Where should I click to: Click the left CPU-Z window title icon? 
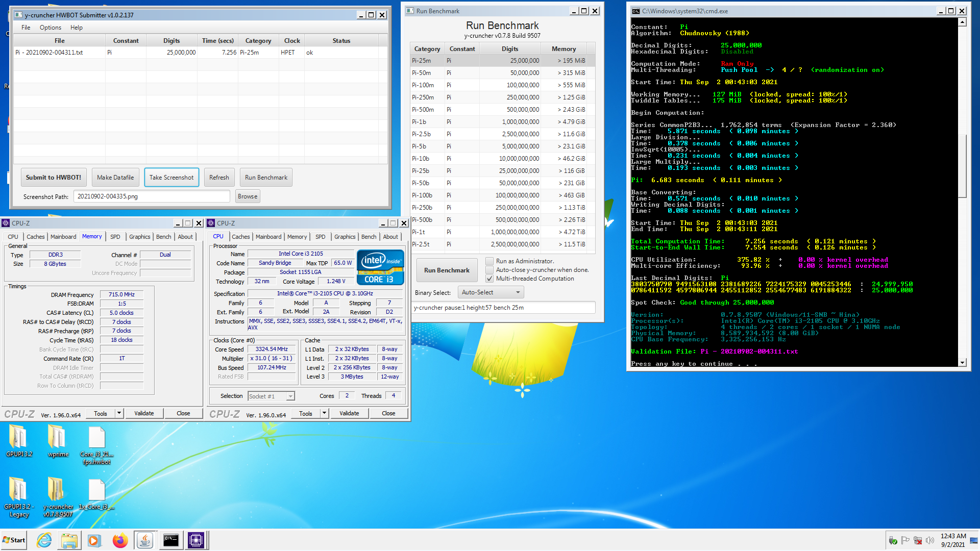click(6, 223)
